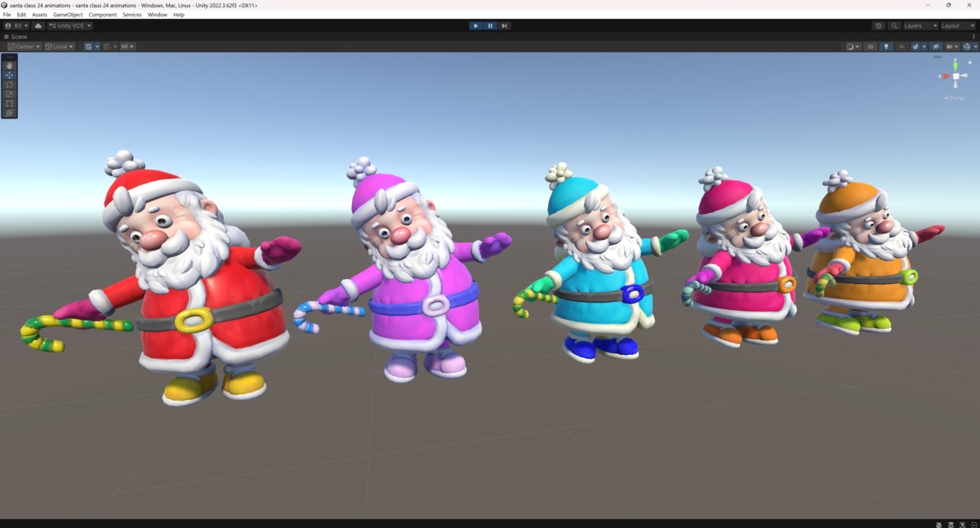Toggle hidden objects scene visibility
The height and width of the screenshot is (528, 980).
pos(936,47)
